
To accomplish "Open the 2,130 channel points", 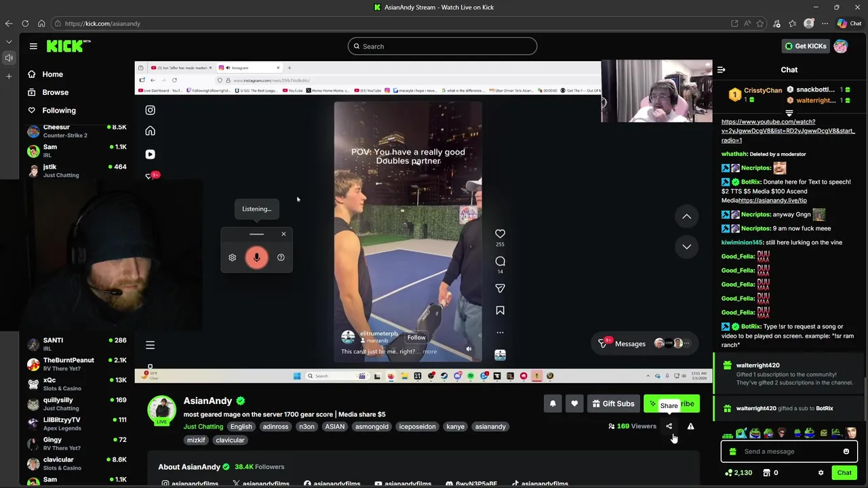I will pyautogui.click(x=738, y=473).
